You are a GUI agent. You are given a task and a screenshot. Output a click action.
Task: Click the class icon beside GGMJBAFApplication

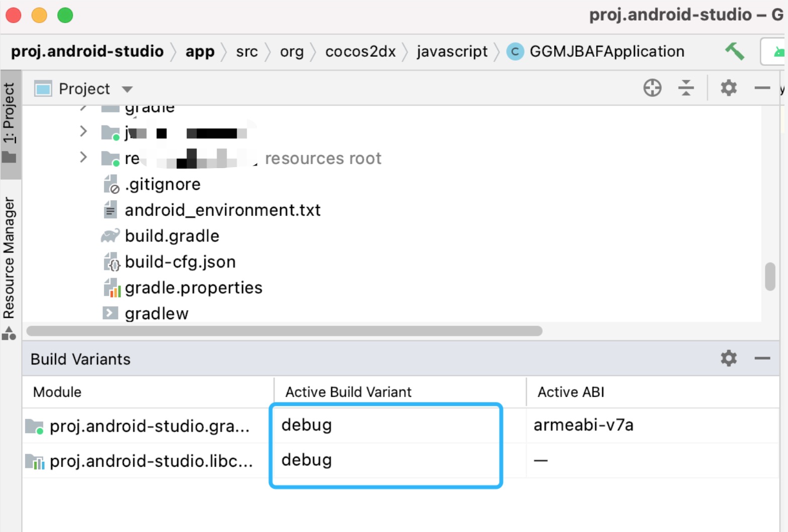pyautogui.click(x=515, y=51)
